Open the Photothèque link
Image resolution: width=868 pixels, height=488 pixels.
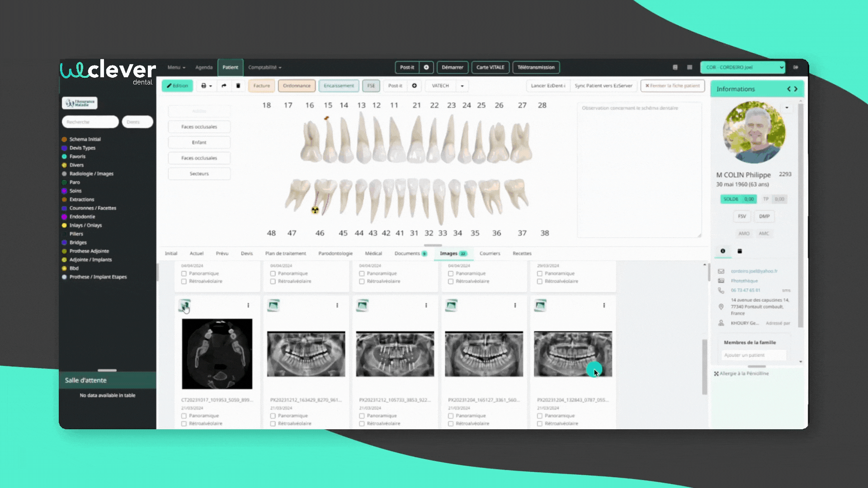coord(745,281)
